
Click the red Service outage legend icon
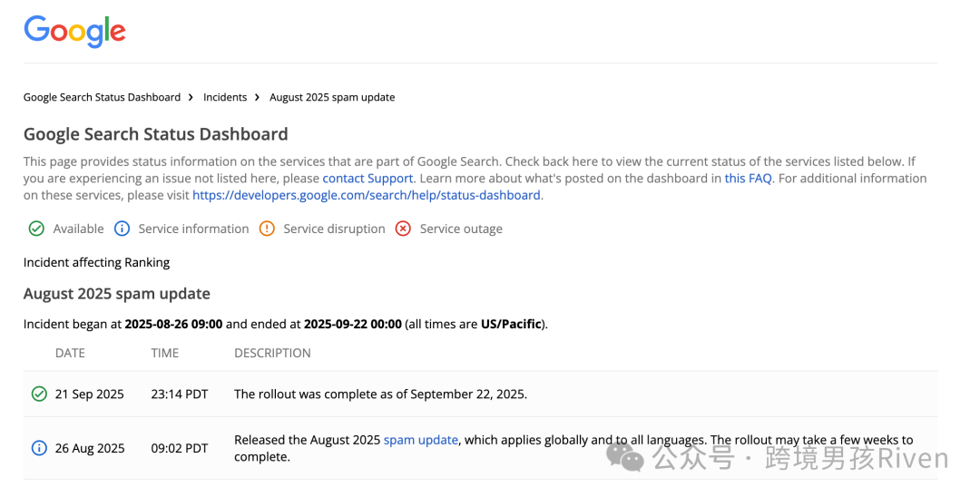tap(403, 229)
